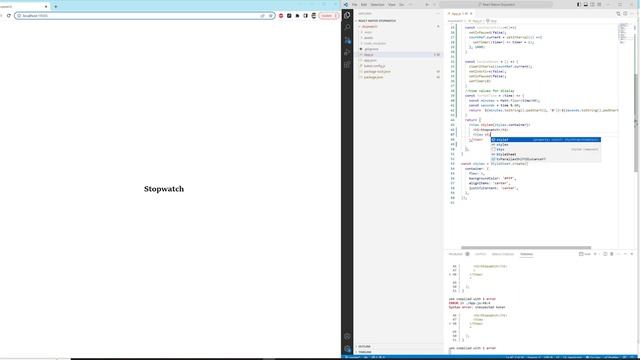Click the red adblock extension icon
This screenshot has height=360, width=640.
click(281, 16)
